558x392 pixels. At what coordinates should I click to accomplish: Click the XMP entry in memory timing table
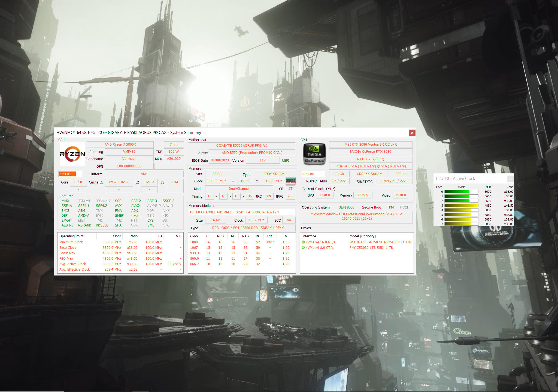coord(270,242)
